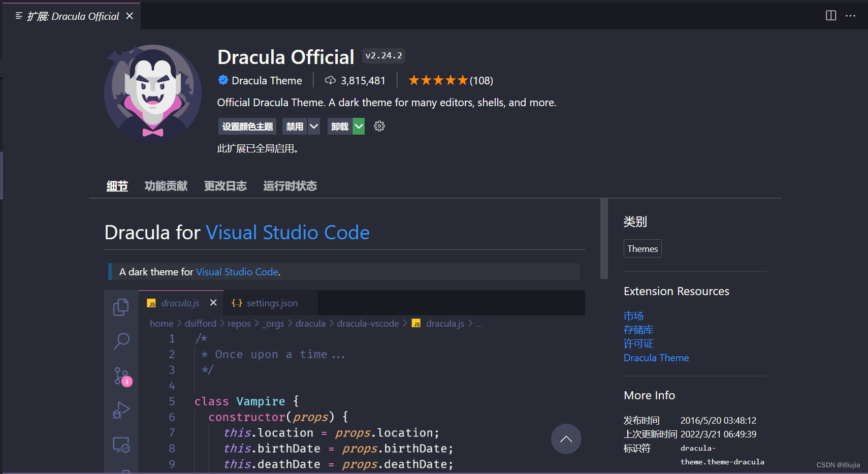Click the README vertical scrollbar
Viewport: 868px width, 474px height.
(x=604, y=239)
